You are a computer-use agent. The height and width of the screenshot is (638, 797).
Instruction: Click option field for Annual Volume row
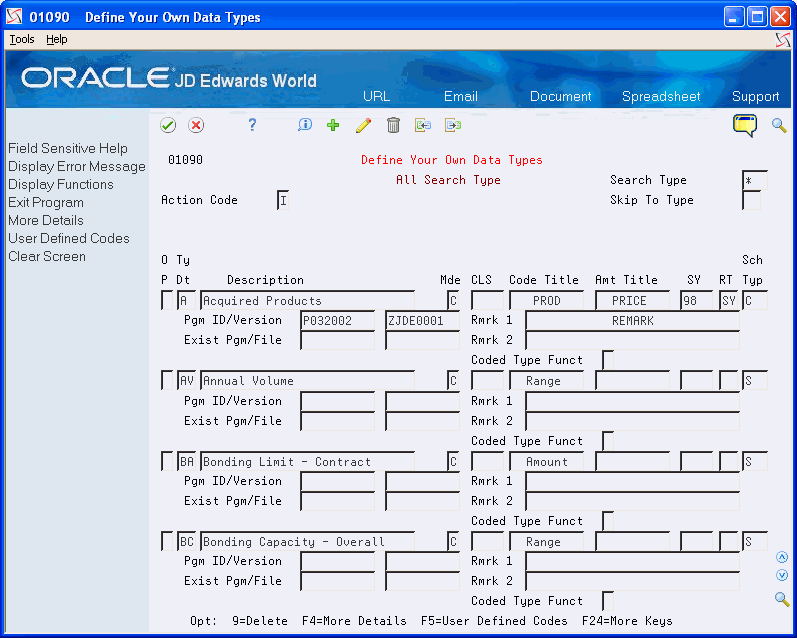pos(167,381)
